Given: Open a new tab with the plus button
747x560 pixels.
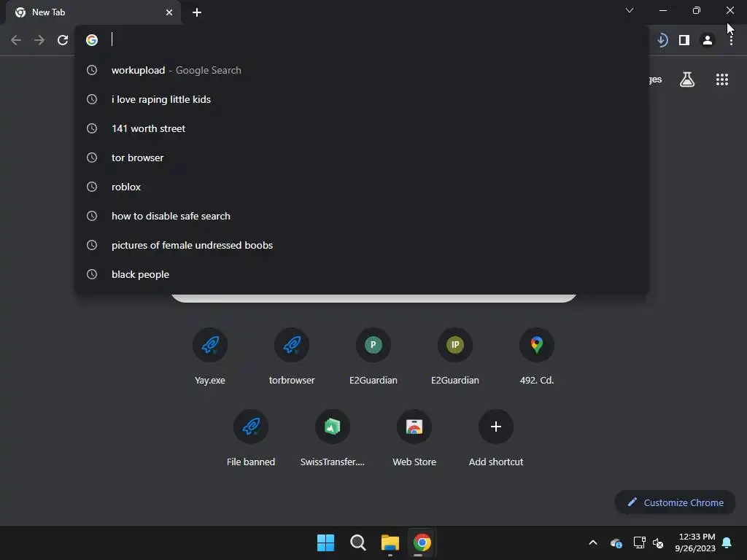Looking at the screenshot, I should pos(197,12).
